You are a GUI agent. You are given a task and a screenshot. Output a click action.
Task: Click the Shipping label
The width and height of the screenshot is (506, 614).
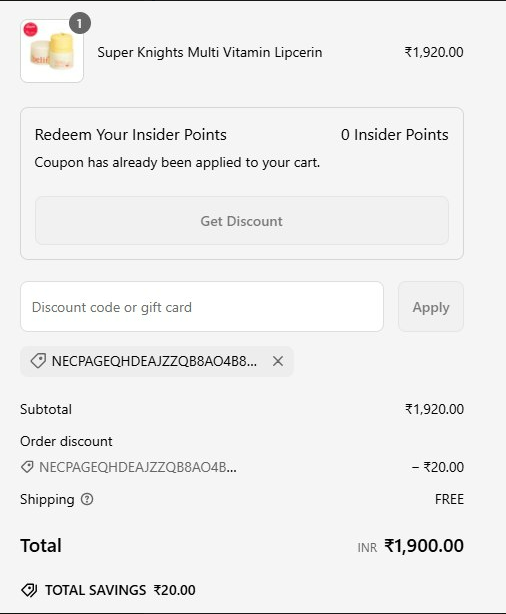[47, 499]
